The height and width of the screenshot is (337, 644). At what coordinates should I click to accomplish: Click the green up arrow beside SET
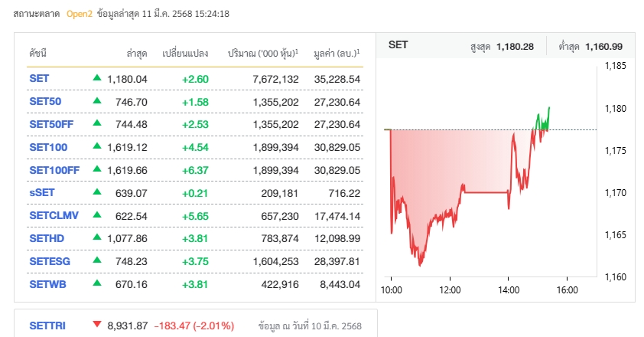(96, 78)
